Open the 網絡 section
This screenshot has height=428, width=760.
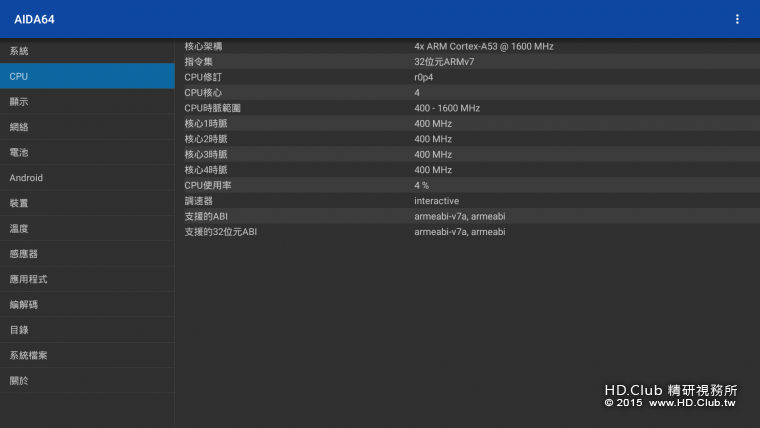pos(87,127)
